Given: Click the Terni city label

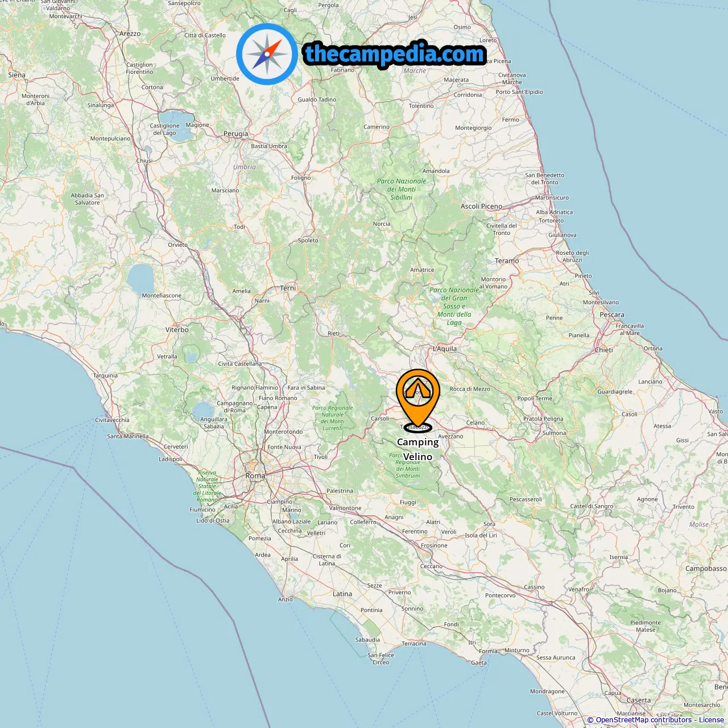Looking at the screenshot, I should (x=288, y=288).
